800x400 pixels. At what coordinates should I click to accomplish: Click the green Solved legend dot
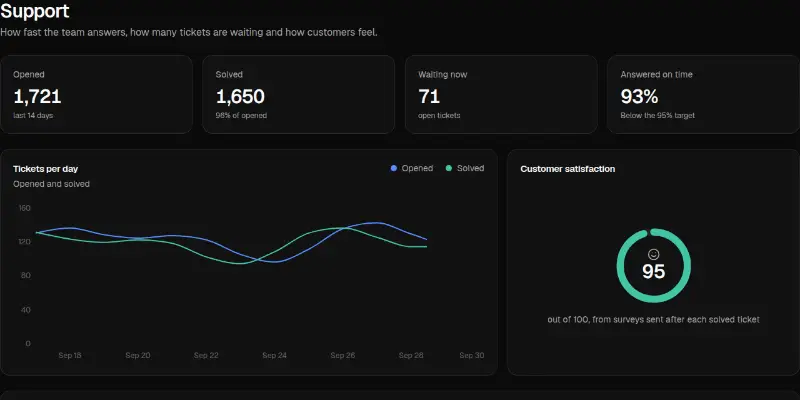click(449, 168)
